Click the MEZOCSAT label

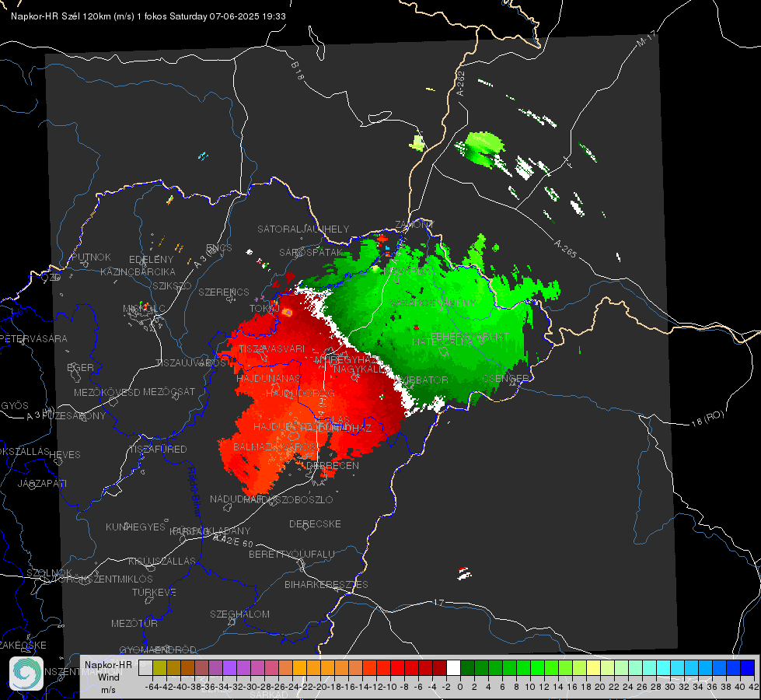coord(169,391)
